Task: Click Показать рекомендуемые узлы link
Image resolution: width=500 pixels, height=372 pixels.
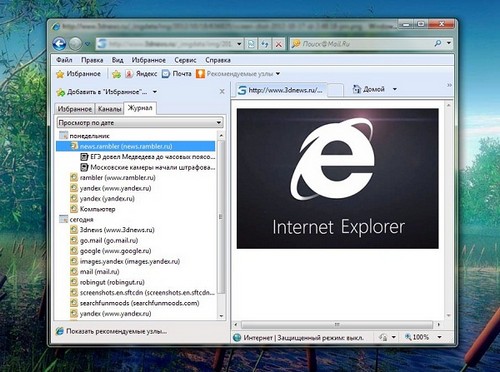Action: [x=112, y=331]
